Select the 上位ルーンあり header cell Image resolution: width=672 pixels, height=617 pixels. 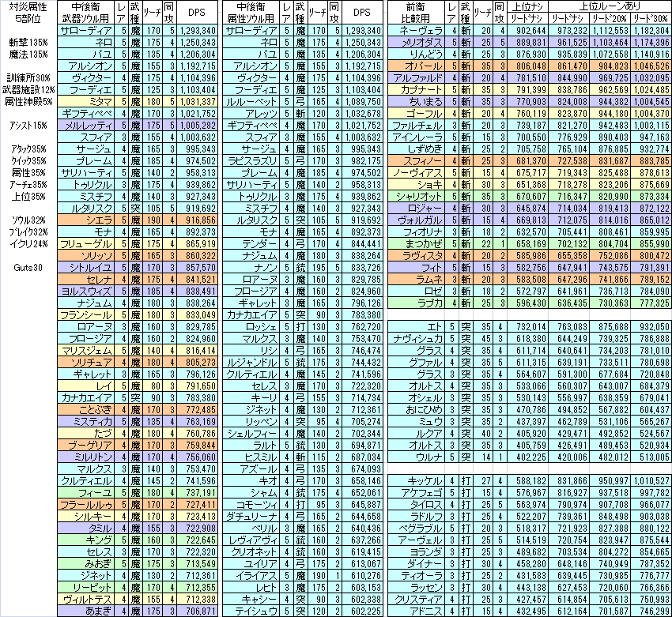pos(610,6)
